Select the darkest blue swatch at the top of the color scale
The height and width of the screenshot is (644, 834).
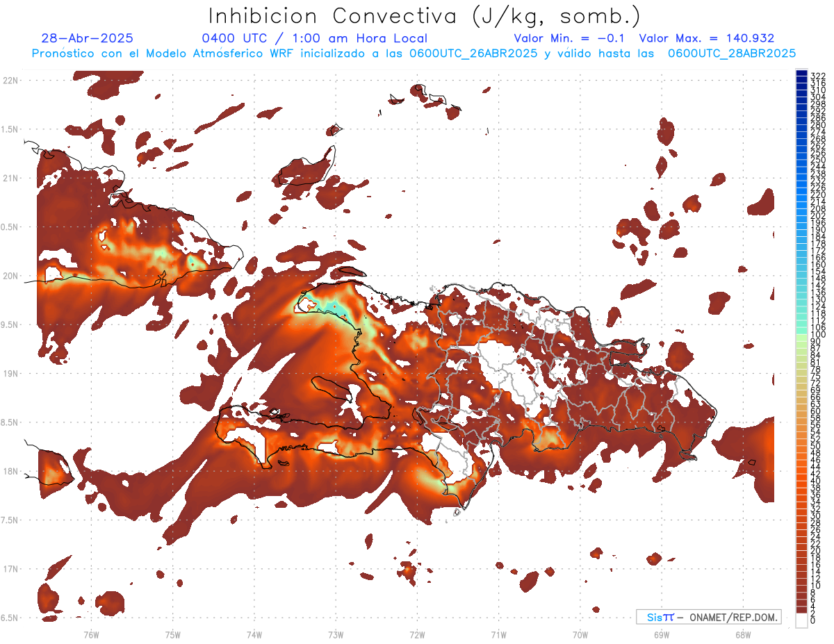(x=801, y=72)
